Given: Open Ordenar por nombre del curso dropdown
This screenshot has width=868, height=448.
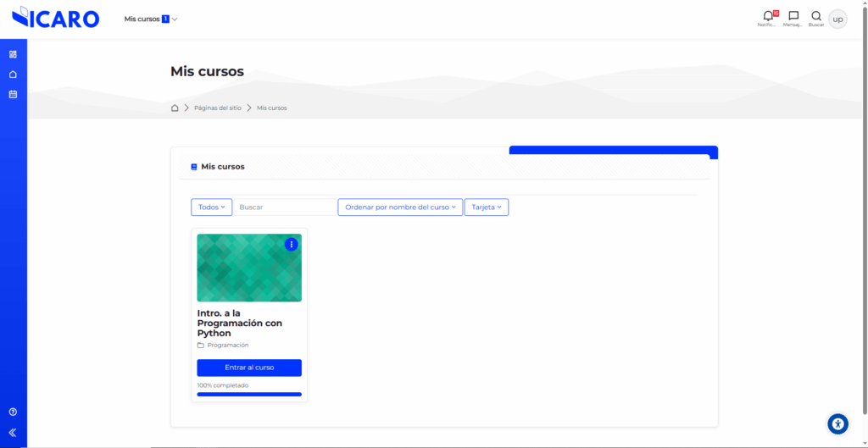Looking at the screenshot, I should pos(400,207).
